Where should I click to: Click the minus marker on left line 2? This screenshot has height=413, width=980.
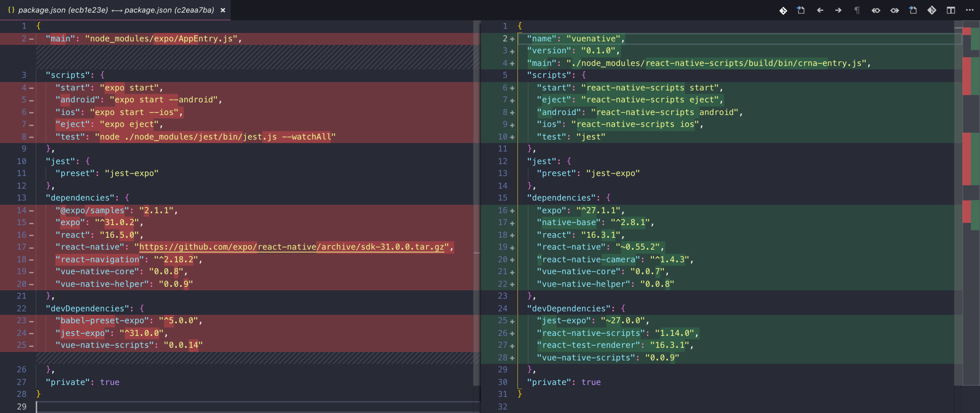click(x=31, y=39)
